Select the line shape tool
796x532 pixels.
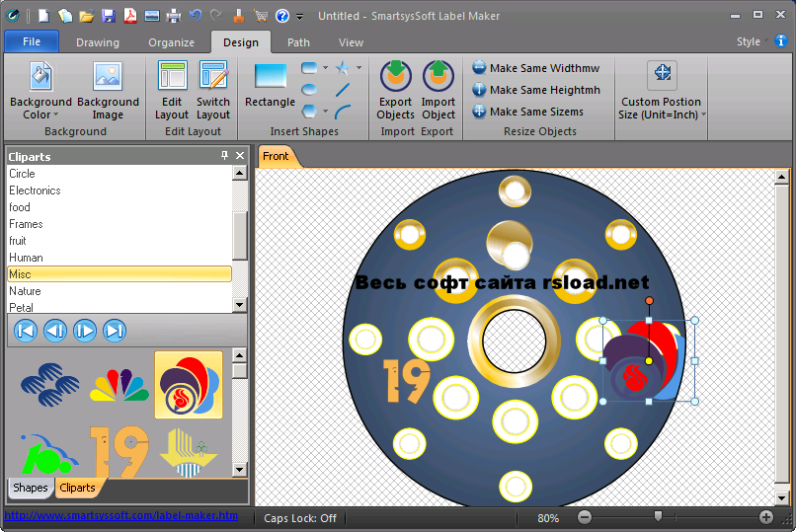(x=343, y=90)
